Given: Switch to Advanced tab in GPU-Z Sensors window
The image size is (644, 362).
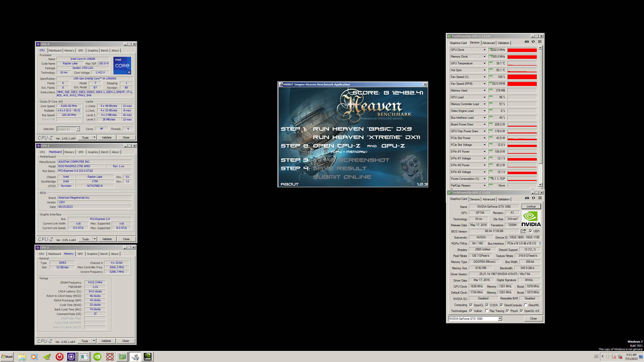Looking at the screenshot, I should 489,43.
